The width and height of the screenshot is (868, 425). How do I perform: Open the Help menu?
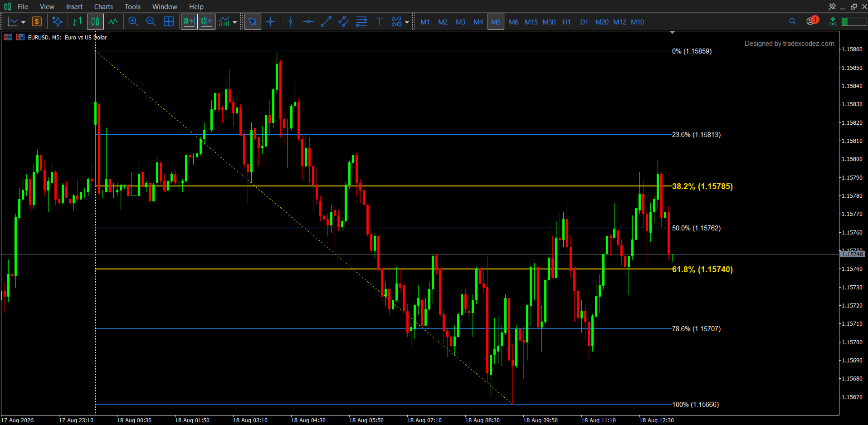[x=196, y=6]
